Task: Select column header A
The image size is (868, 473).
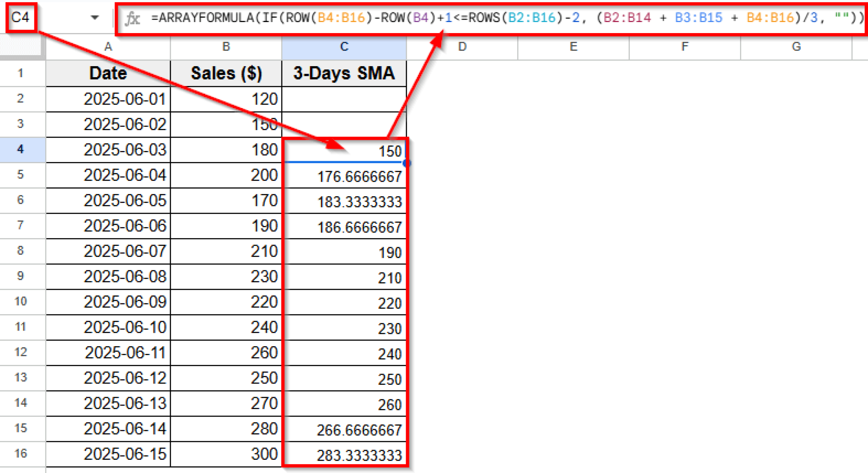Action: pos(108,47)
